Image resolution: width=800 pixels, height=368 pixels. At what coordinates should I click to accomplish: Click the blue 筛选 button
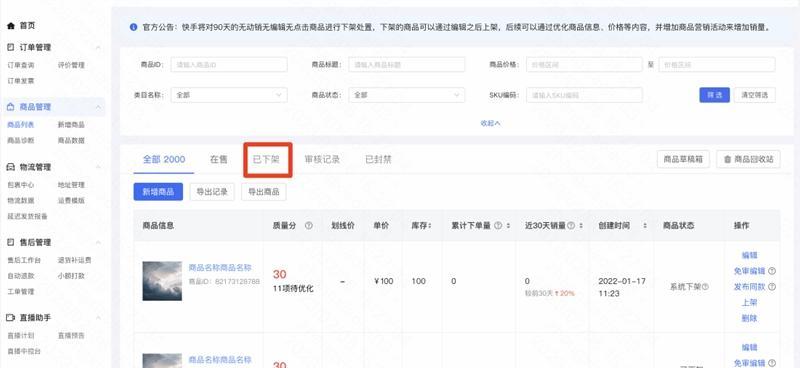(x=714, y=95)
